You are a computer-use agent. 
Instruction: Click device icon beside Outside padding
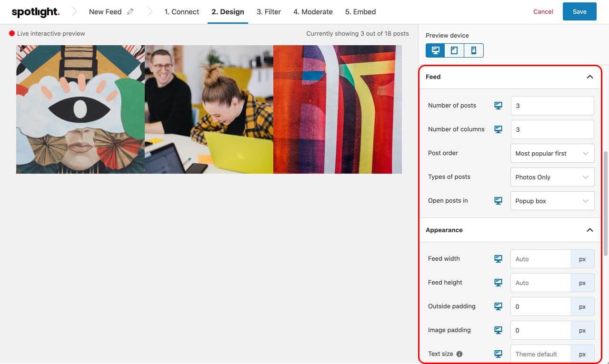pyautogui.click(x=498, y=306)
